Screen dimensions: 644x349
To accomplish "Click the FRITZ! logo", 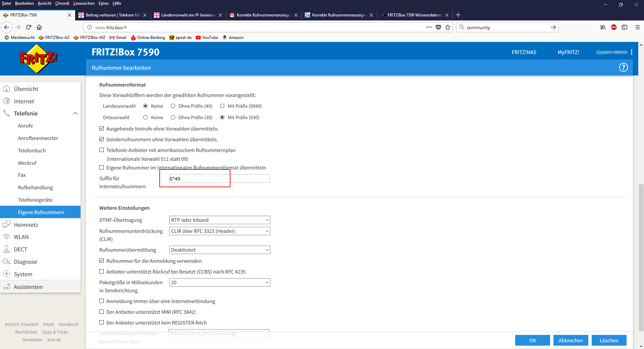I will pyautogui.click(x=39, y=58).
